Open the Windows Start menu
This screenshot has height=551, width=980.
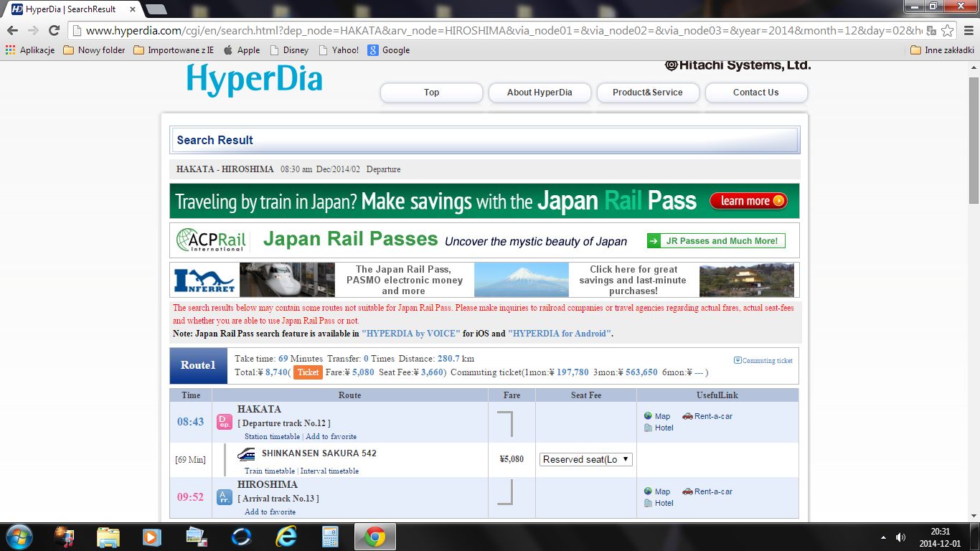[x=18, y=537]
